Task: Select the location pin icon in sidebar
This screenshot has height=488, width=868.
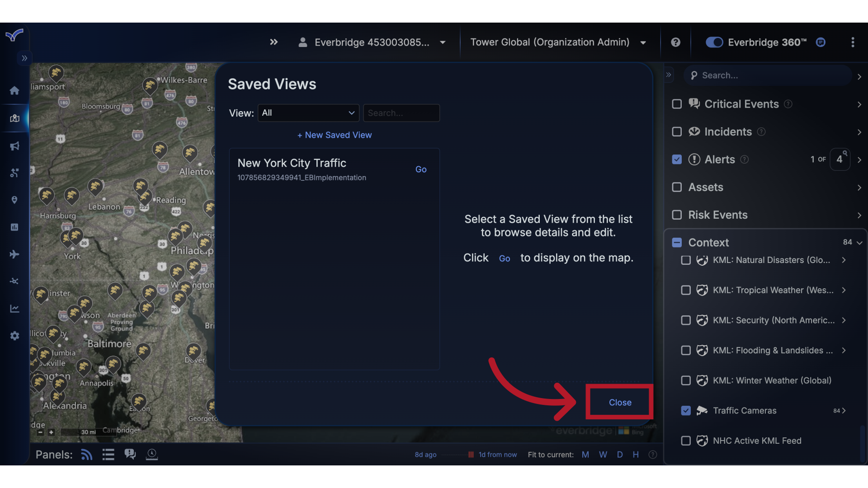Action: tap(14, 200)
